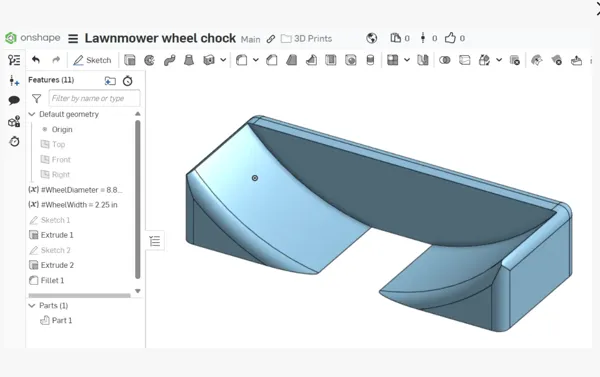The width and height of the screenshot is (600, 377).
Task: Open the pattern tool dropdown arrow
Action: 407,60
